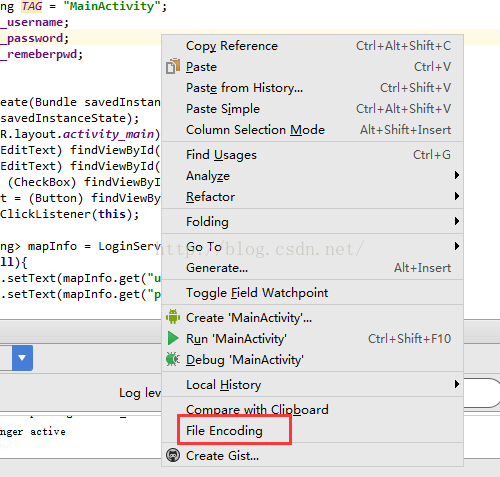
Task: Click the green Run triangle icon
Action: point(173,338)
